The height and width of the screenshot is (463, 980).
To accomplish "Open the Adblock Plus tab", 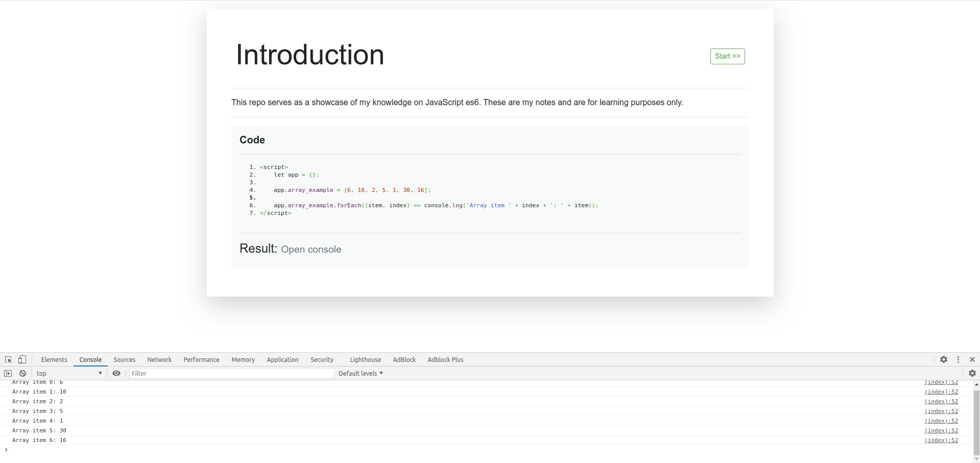I will pyautogui.click(x=445, y=360).
